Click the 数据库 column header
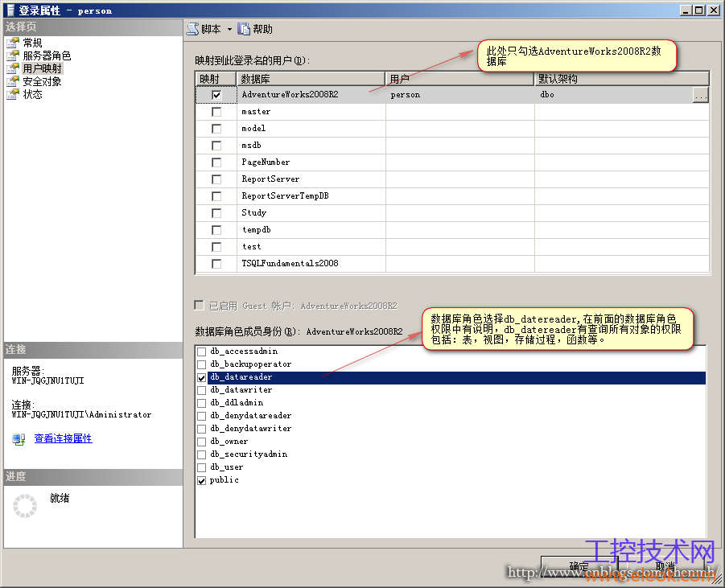Viewport: 725px width, 588px height. pos(311,79)
